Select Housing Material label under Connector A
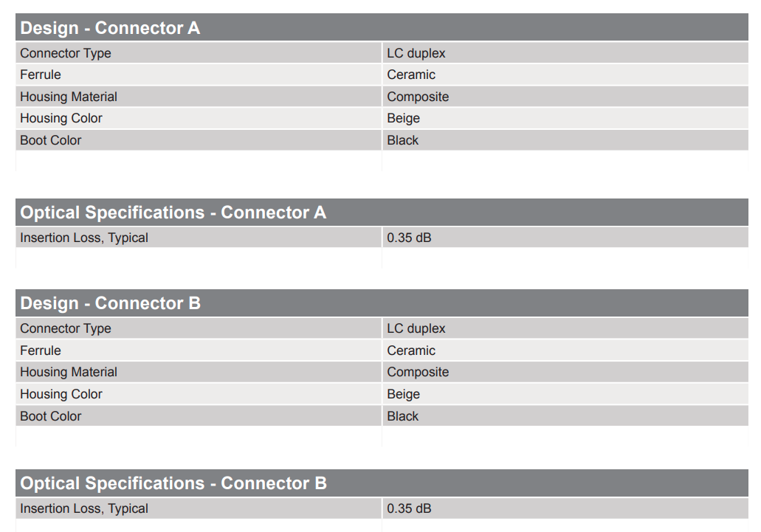Viewport: 761px width, 532px height. (69, 97)
